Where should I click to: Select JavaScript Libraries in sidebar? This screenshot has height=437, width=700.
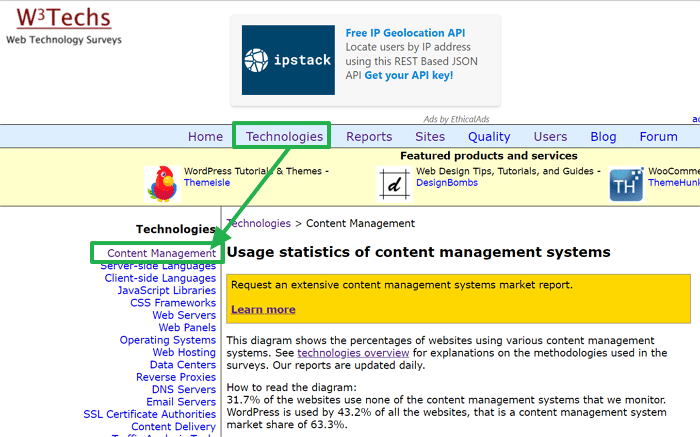click(167, 291)
